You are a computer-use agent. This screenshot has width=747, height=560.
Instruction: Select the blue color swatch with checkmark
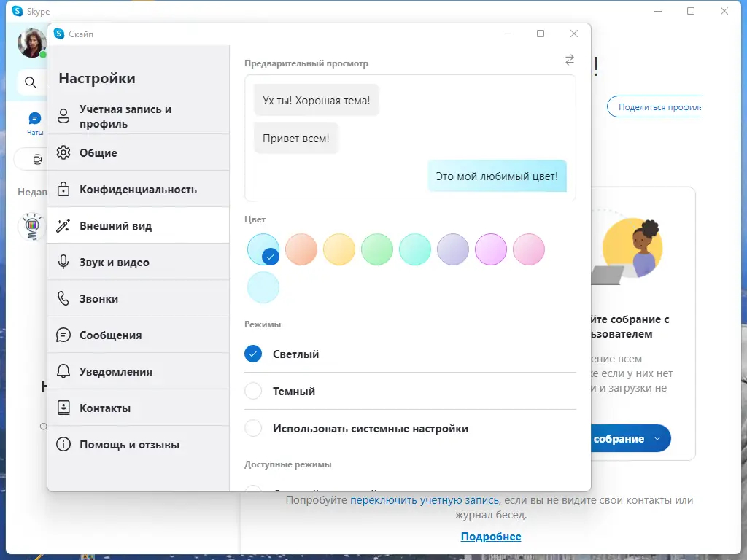click(263, 249)
